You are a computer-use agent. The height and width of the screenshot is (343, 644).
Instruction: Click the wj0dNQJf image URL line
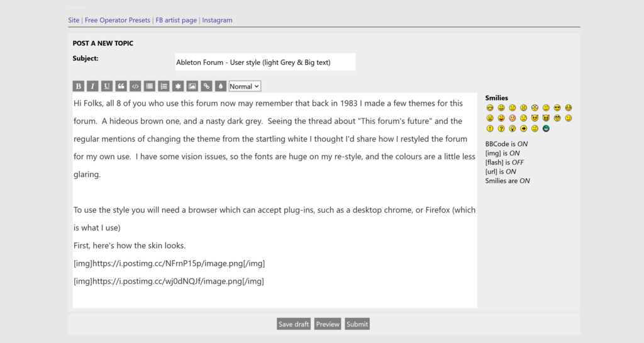[x=169, y=281]
